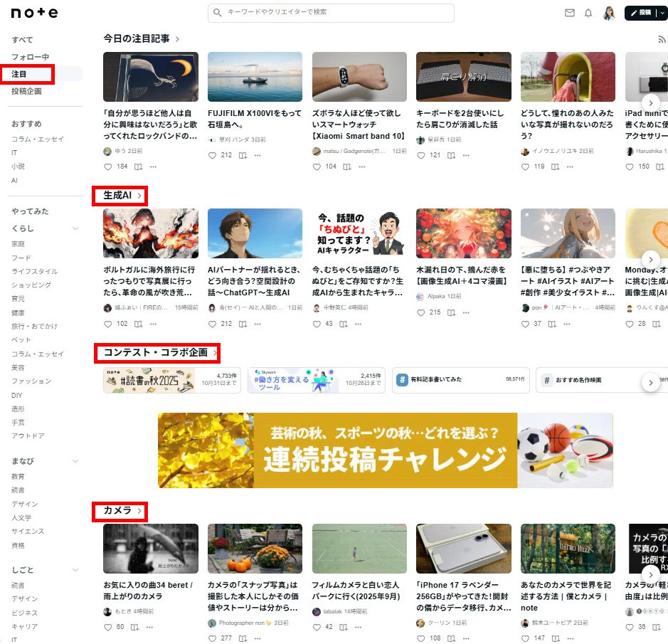Open the 連続投稿チャレンジ banner

pos(385,450)
